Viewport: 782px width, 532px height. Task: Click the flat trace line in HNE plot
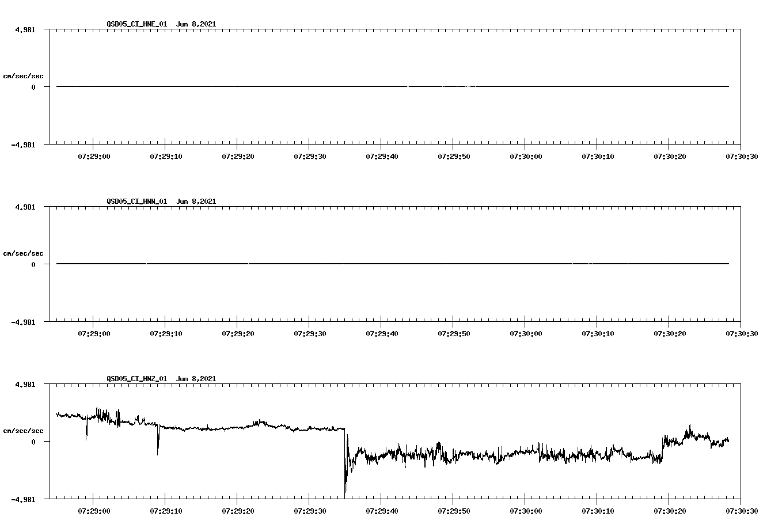393,86
